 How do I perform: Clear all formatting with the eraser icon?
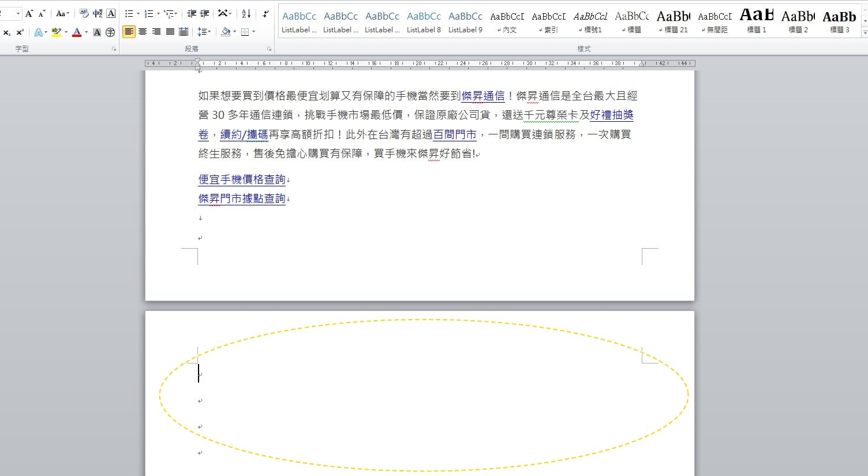[x=84, y=14]
